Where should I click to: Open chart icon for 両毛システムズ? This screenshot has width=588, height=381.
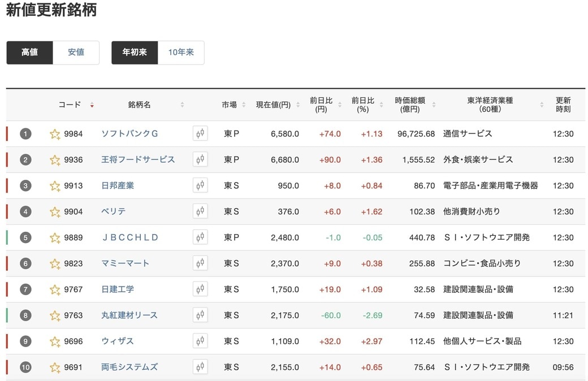[x=200, y=367]
